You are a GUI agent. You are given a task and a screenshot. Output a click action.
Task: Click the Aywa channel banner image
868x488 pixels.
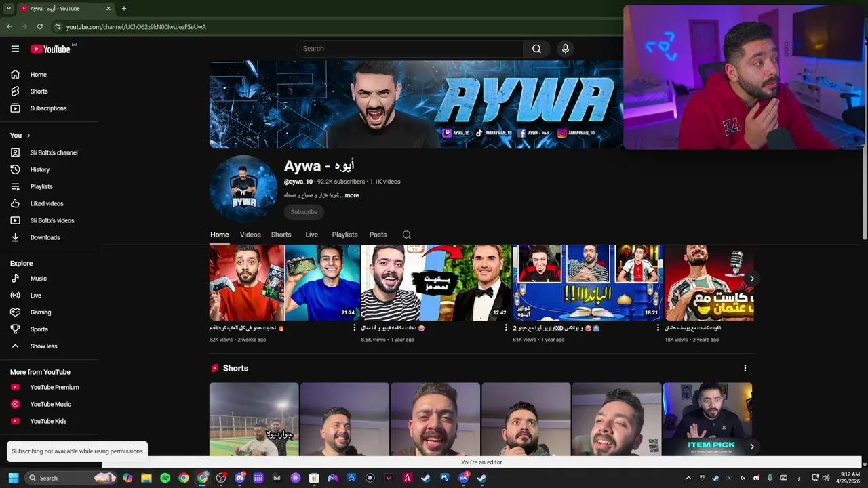tap(416, 104)
